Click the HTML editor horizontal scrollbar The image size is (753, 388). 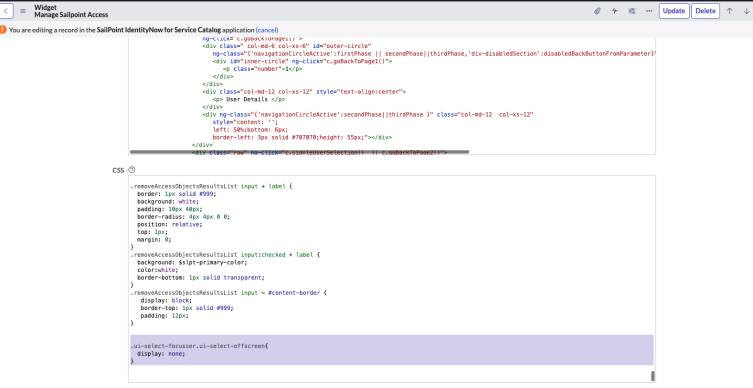pos(299,152)
